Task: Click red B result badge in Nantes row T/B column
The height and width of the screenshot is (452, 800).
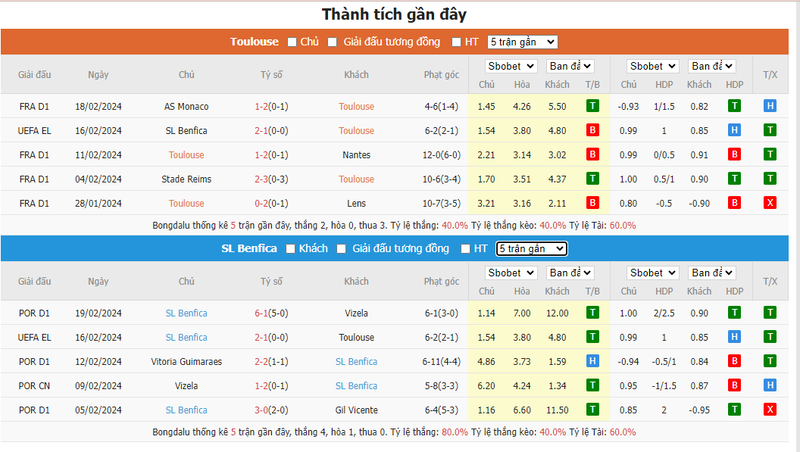Action: coord(592,155)
